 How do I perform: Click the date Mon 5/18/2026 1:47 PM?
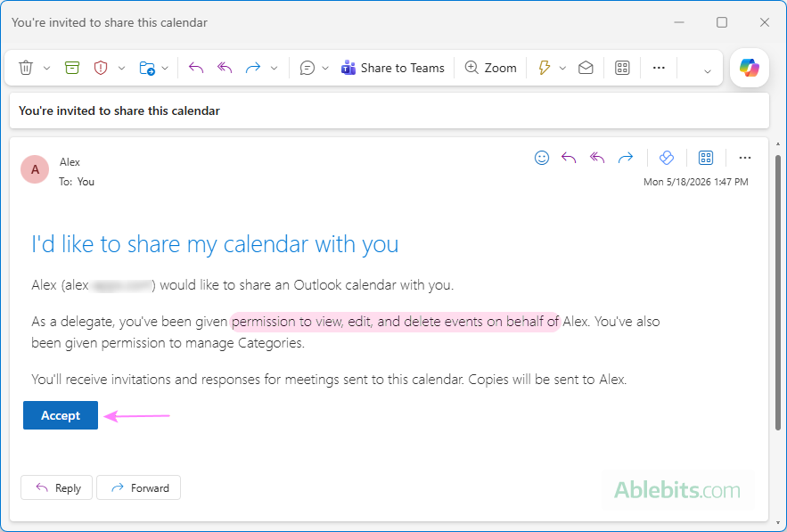click(696, 182)
